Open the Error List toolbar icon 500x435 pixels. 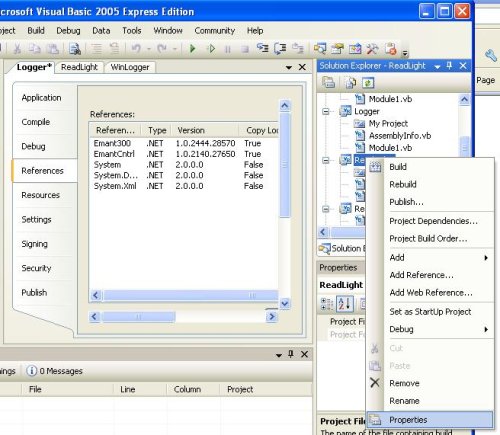pos(390,49)
